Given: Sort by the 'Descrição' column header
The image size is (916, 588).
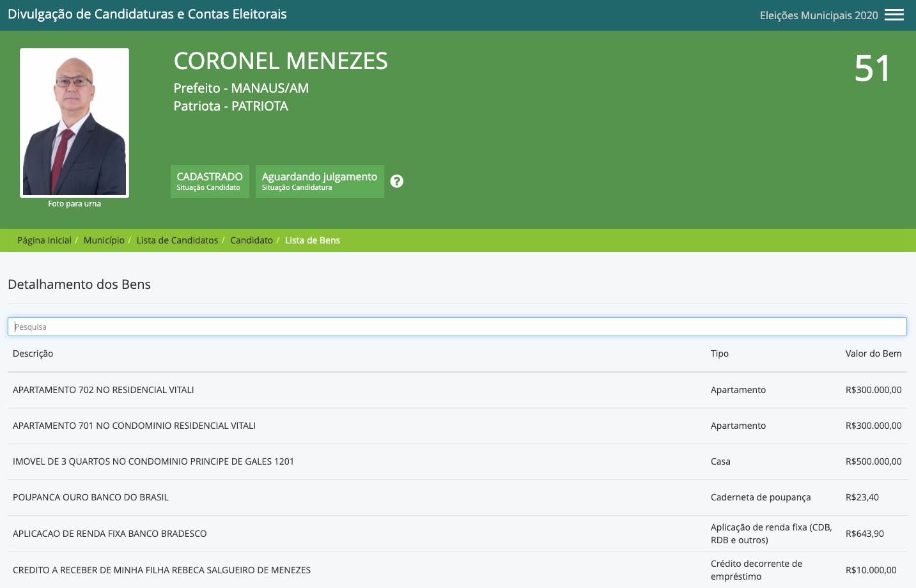Looking at the screenshot, I should [33, 353].
